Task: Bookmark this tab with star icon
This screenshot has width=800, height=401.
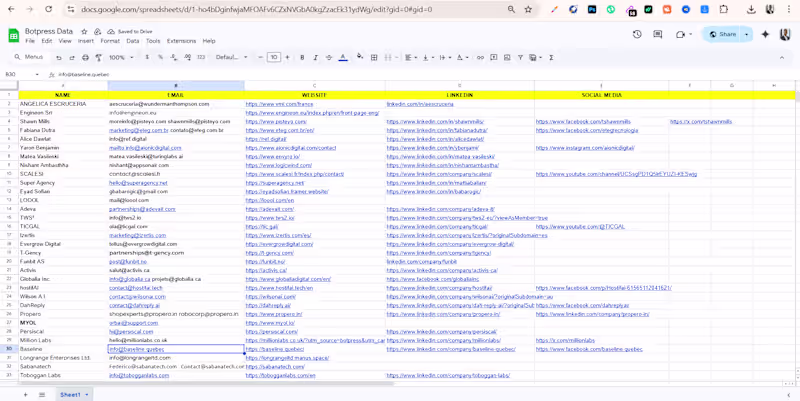Action: tap(529, 9)
